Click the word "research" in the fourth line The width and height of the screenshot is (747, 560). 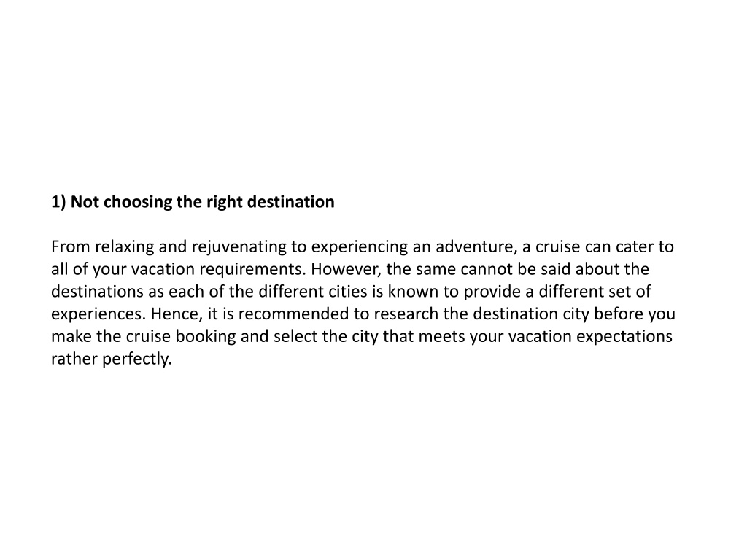pyautogui.click(x=403, y=314)
